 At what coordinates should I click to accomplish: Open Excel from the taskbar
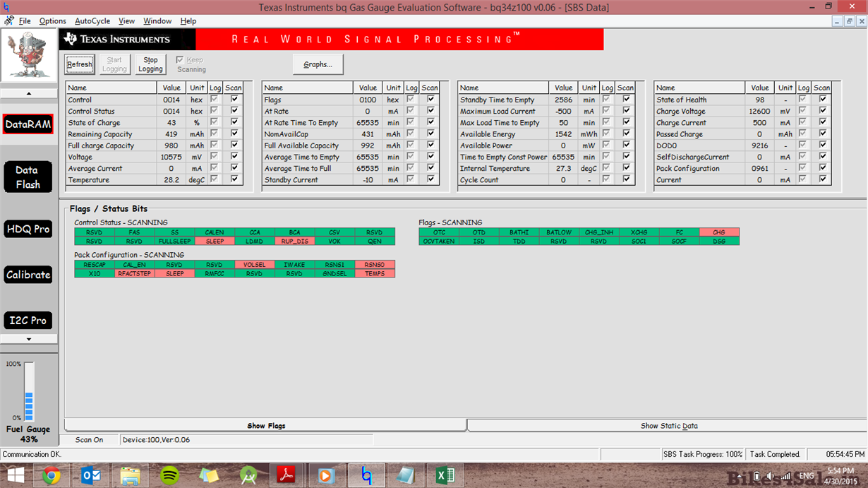446,476
